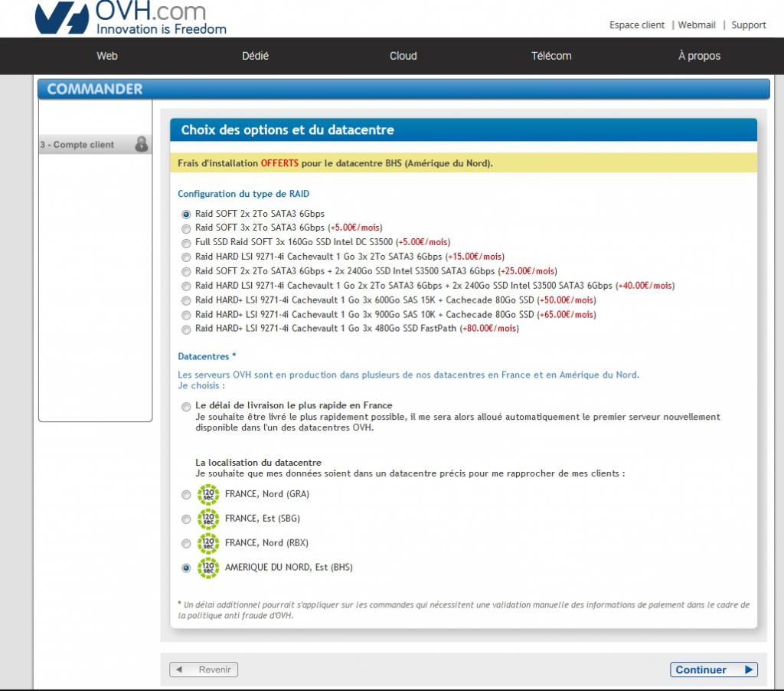Open the À propos menu
This screenshot has height=691, width=784.
699,56
